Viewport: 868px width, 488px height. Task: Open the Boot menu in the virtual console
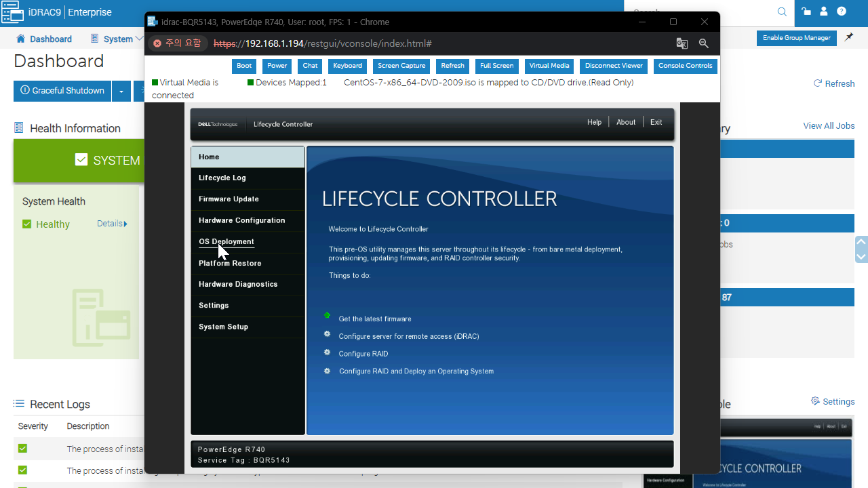[244, 66]
